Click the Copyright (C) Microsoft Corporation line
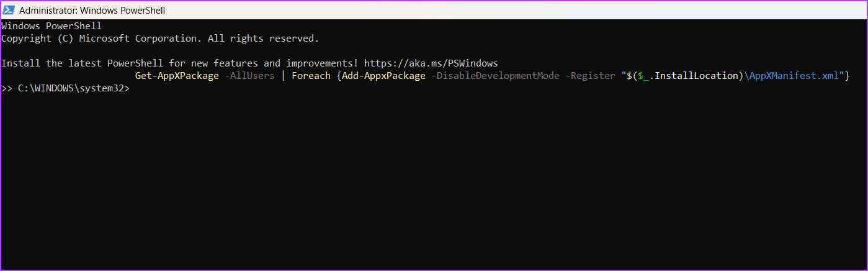The image size is (868, 271). click(160, 39)
